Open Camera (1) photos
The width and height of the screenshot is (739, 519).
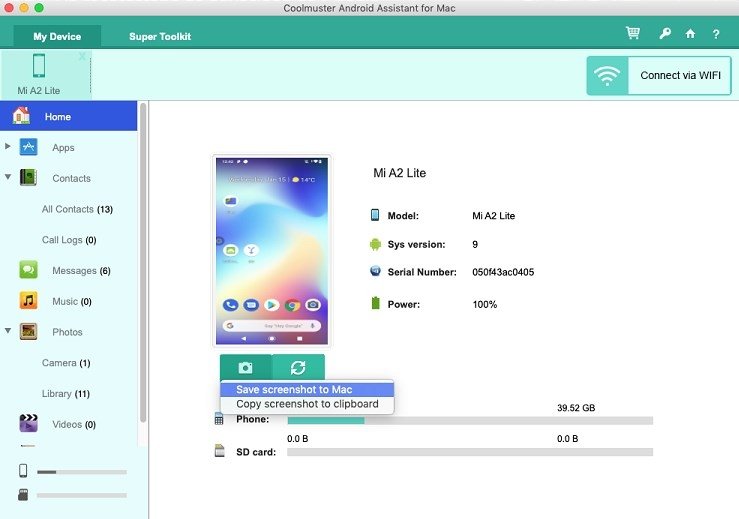(66, 362)
